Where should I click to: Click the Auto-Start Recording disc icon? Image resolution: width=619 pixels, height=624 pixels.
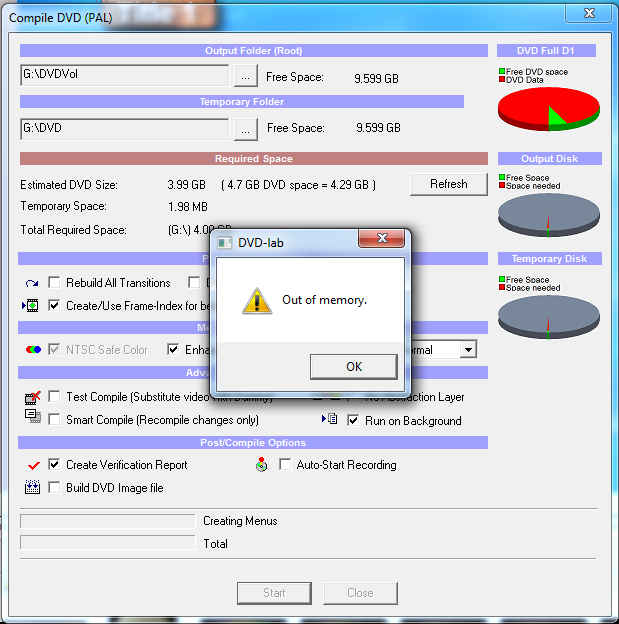tap(262, 464)
